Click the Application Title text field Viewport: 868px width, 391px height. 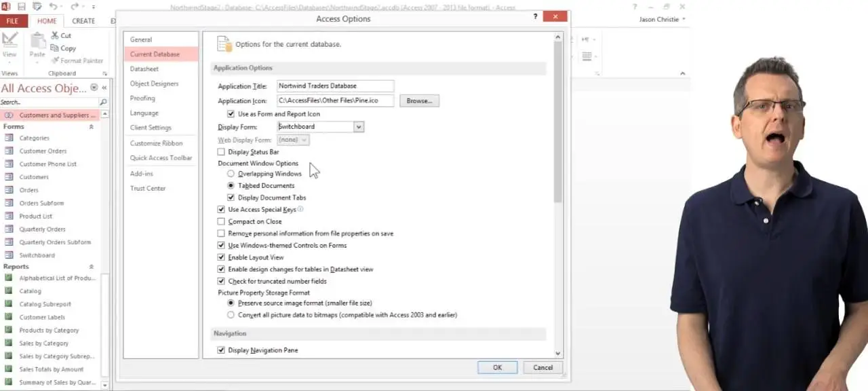tap(335, 86)
